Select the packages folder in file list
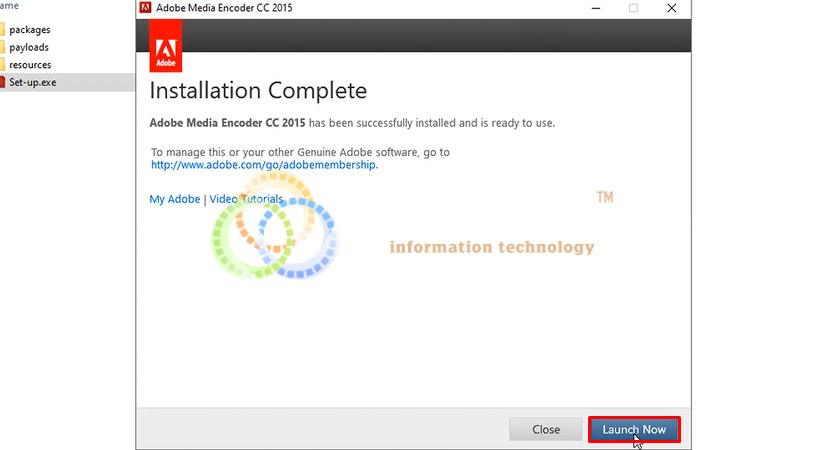Viewport: 820px width, 450px height. click(29, 30)
